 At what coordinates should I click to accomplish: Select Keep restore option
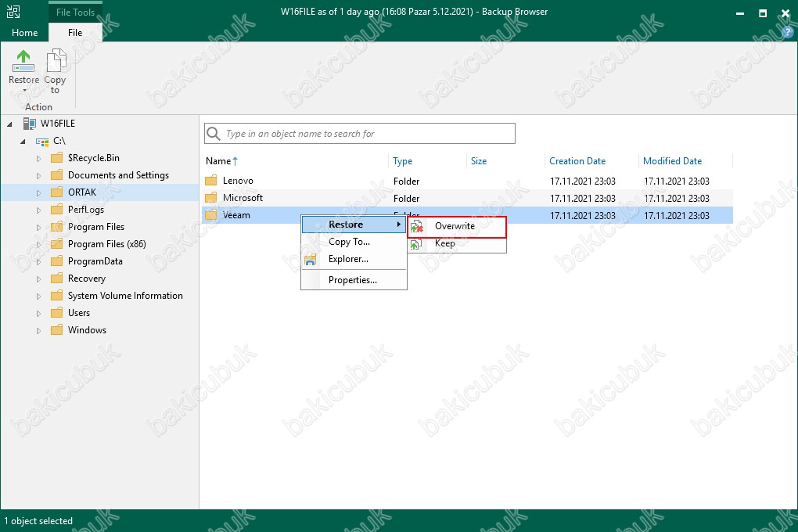(x=457, y=243)
